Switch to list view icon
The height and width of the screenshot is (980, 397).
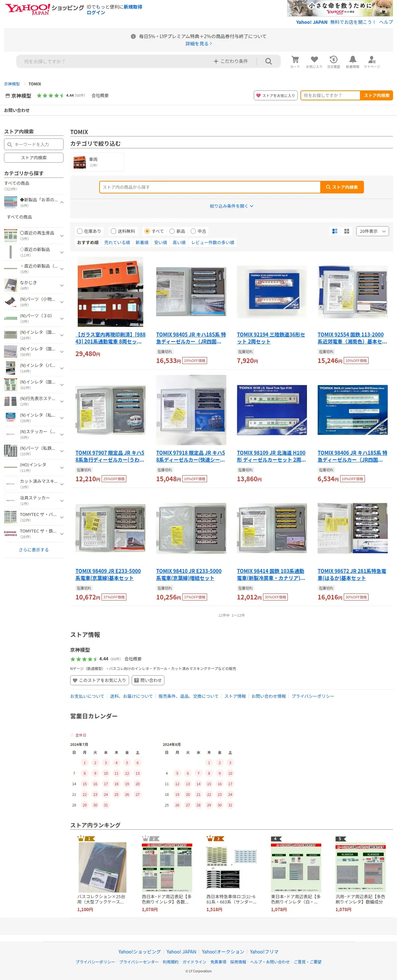[x=335, y=231]
